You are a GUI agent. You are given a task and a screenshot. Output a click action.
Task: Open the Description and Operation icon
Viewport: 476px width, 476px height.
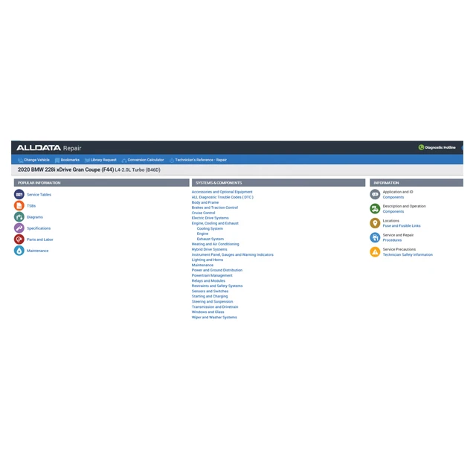(x=375, y=208)
